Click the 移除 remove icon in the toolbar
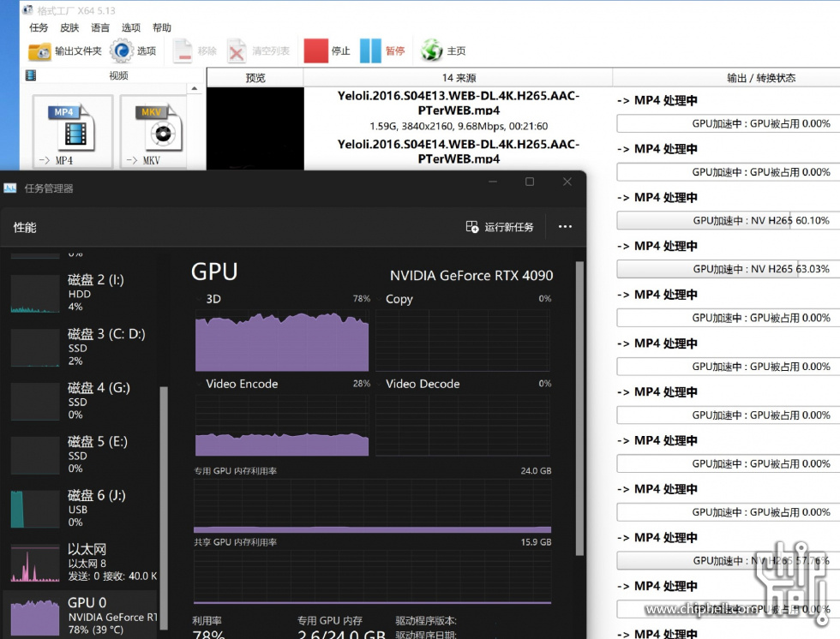840x639 pixels. [183, 51]
